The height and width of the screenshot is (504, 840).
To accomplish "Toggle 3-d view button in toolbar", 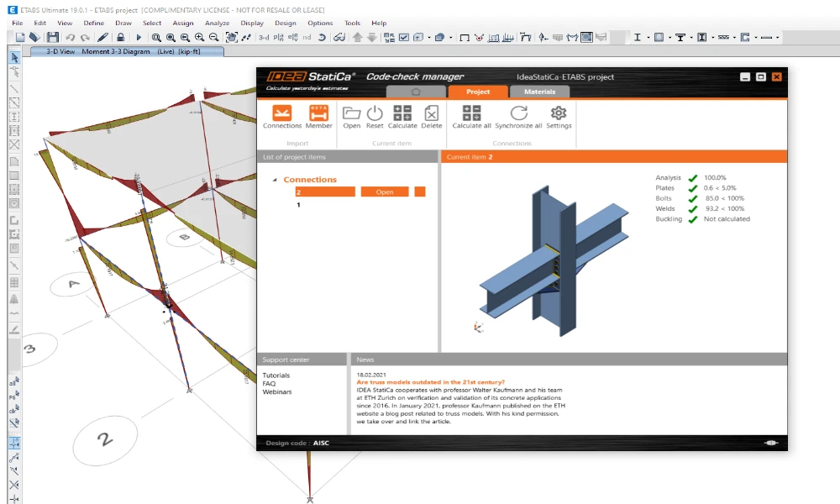I will (x=264, y=38).
